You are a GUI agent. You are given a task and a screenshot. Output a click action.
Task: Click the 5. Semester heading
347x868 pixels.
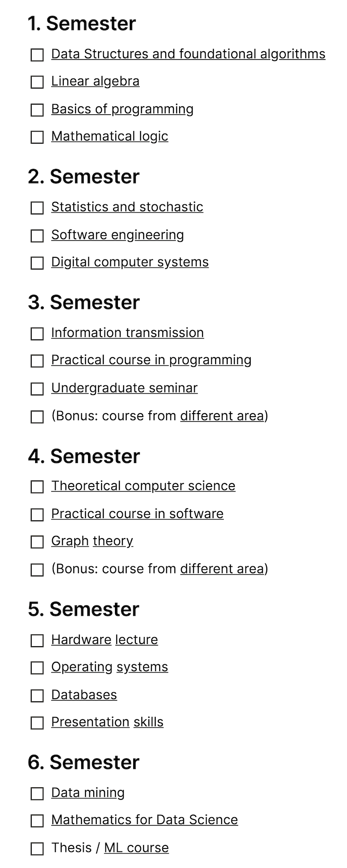point(83,609)
